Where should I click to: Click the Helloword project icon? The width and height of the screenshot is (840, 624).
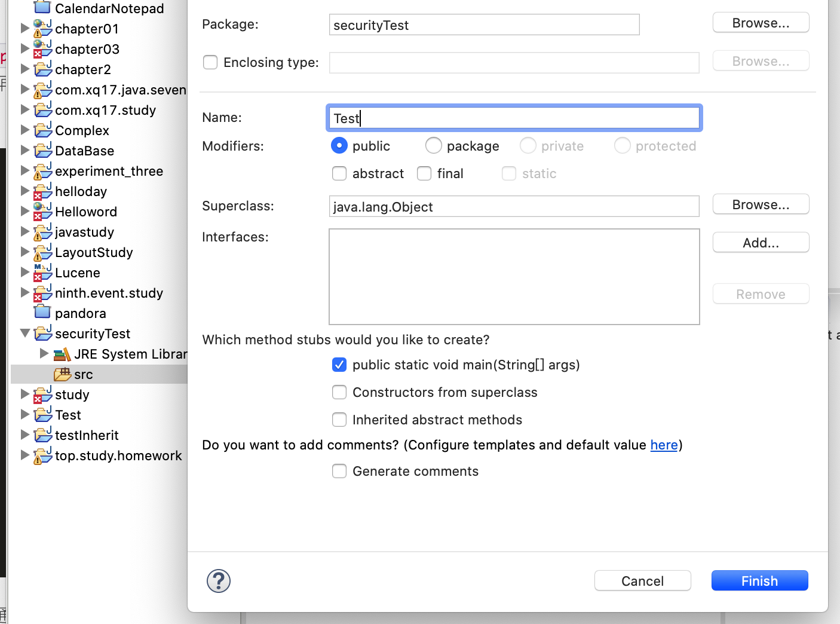tap(42, 211)
